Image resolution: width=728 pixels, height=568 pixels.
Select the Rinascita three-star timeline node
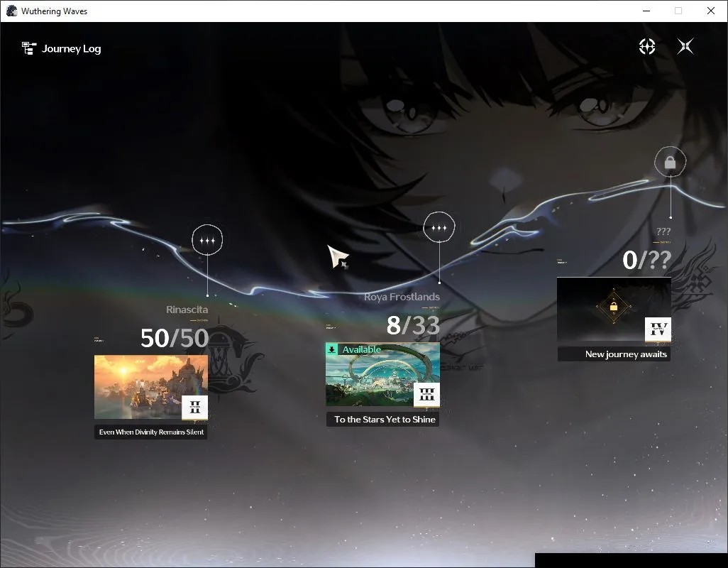tap(207, 240)
